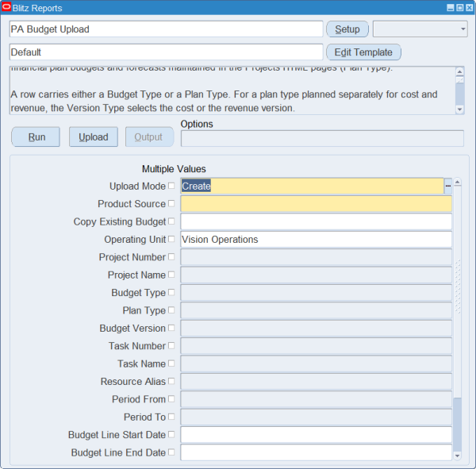Toggle Budget Line End Date checkbox
The image size is (476, 469).
pyautogui.click(x=171, y=452)
